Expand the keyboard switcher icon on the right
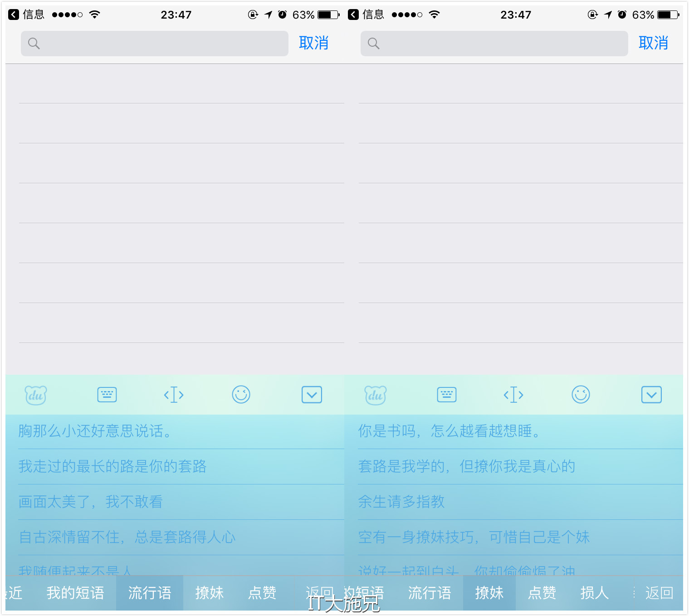Viewport: 689px width, 616px height. [x=446, y=395]
